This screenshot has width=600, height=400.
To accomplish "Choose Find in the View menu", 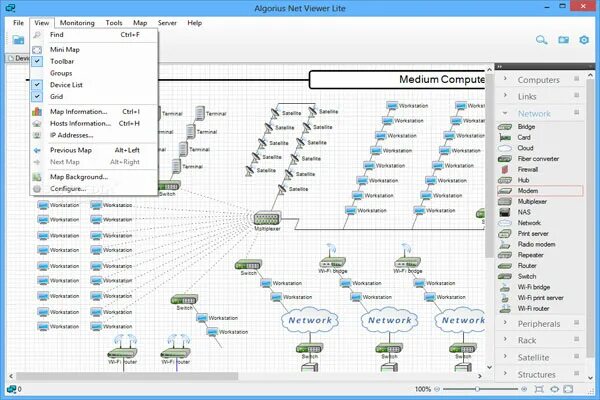I will click(x=94, y=35).
